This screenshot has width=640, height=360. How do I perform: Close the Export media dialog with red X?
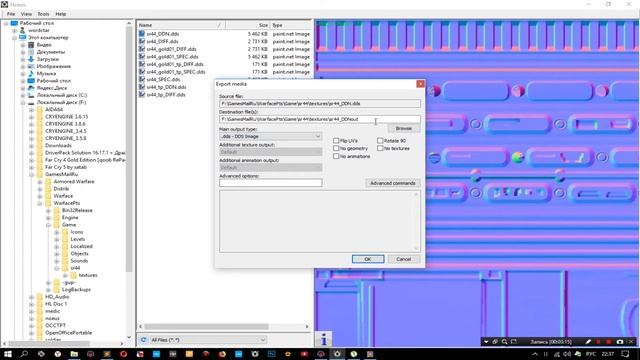click(420, 84)
